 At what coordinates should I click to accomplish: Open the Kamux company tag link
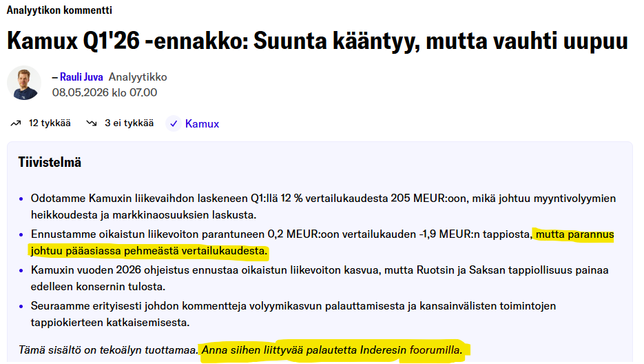pyautogui.click(x=202, y=124)
